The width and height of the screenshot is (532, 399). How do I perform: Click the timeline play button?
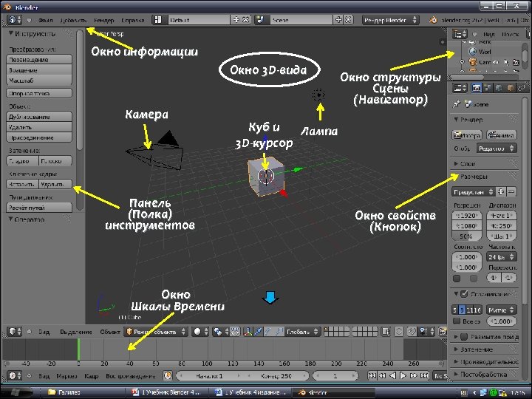[x=403, y=375]
